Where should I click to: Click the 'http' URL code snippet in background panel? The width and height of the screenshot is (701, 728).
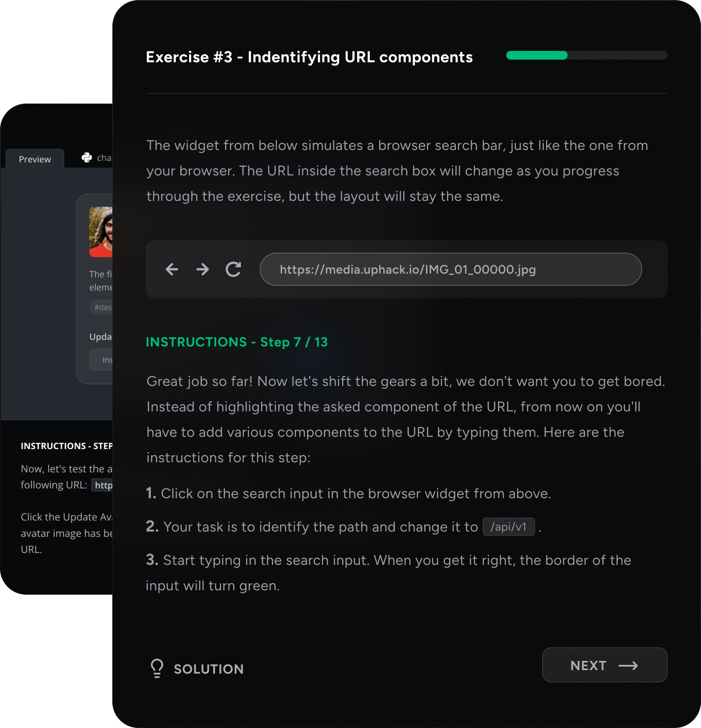(x=103, y=485)
